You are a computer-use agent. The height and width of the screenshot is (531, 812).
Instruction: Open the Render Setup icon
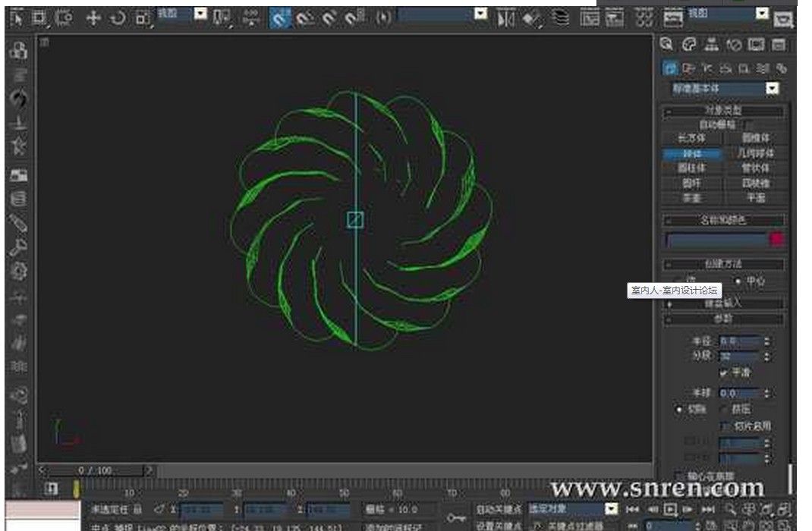click(x=672, y=19)
